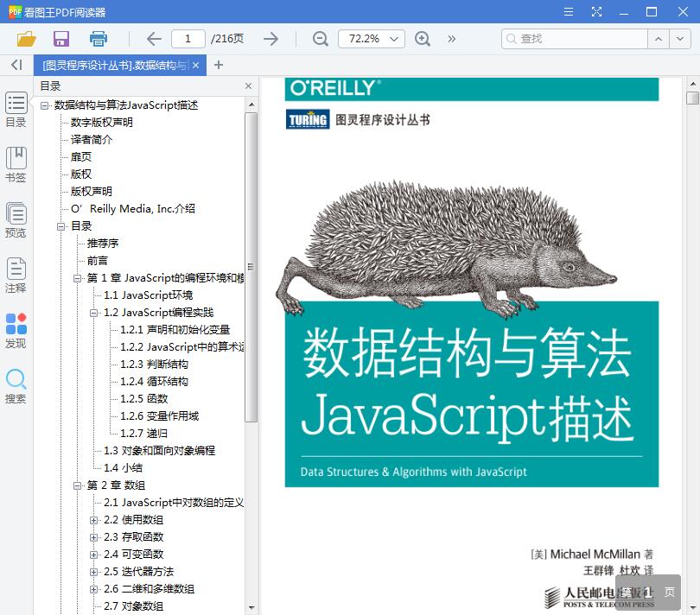Click the page number input field
The image size is (700, 615).
188,39
